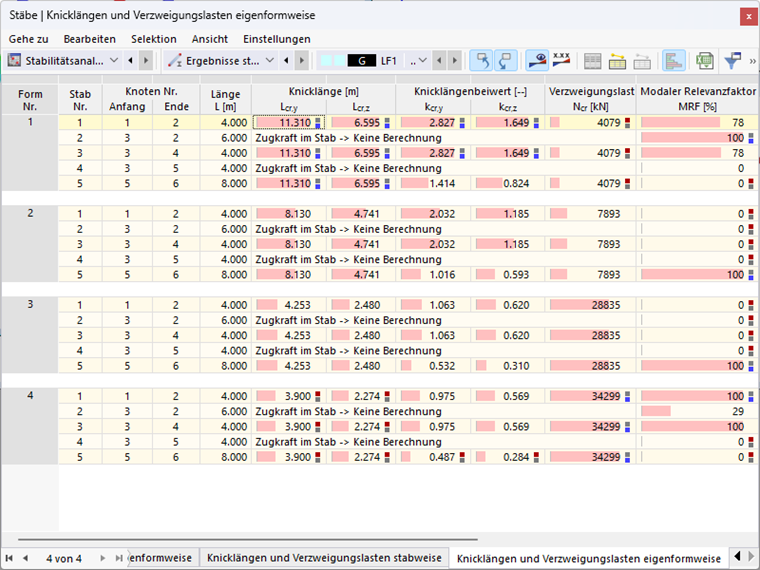
Task: Click the x.xx decimal places icon
Action: [561, 61]
